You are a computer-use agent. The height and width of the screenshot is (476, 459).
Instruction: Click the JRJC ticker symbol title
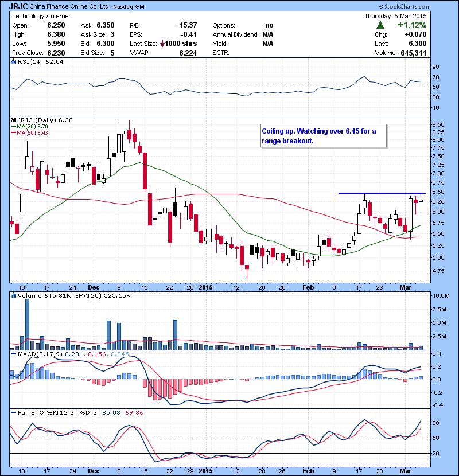point(18,6)
